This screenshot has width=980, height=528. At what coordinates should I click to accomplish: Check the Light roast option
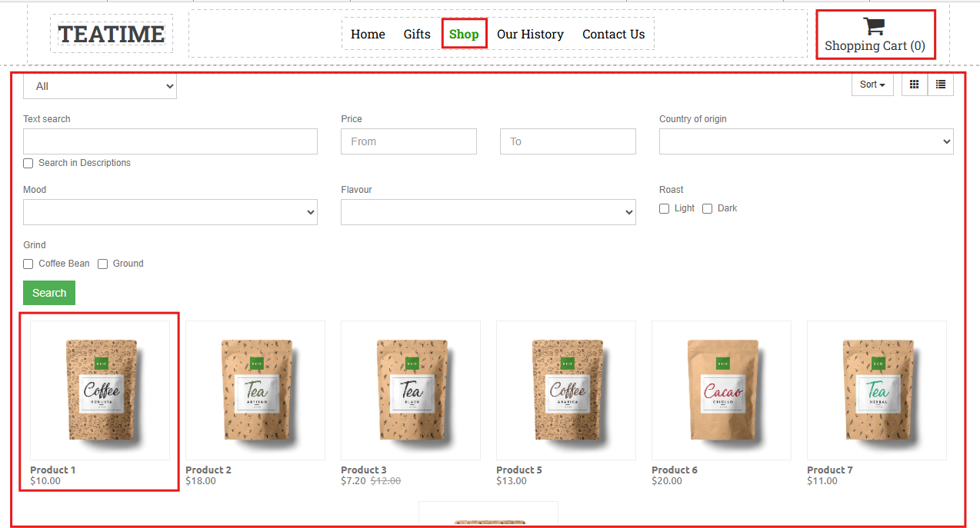665,209
